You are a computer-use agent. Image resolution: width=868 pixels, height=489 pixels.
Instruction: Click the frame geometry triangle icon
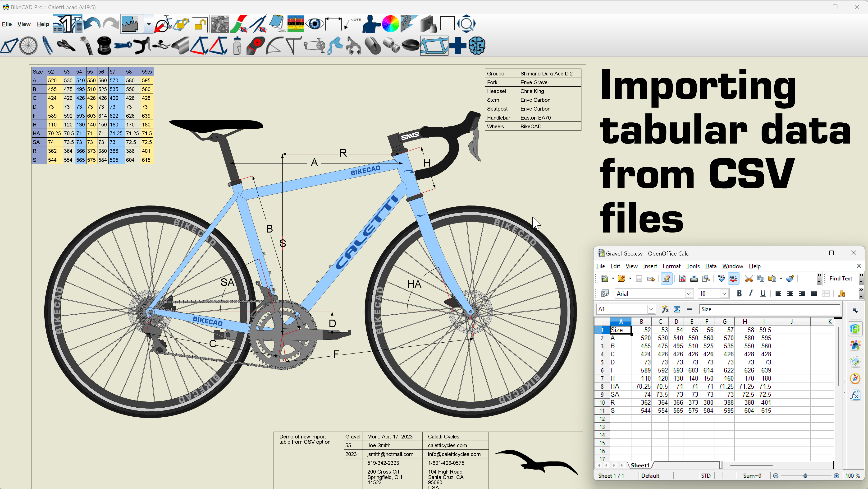coord(9,46)
